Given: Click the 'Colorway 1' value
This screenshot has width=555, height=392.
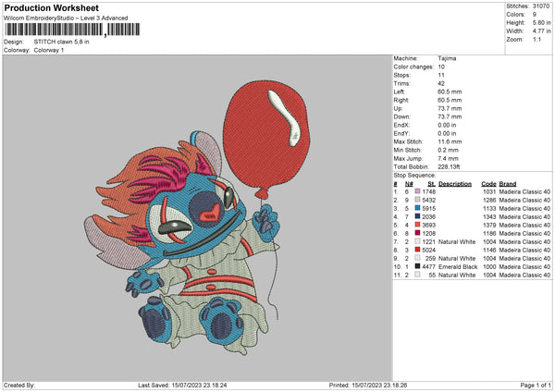Looking at the screenshot, I should (49, 50).
